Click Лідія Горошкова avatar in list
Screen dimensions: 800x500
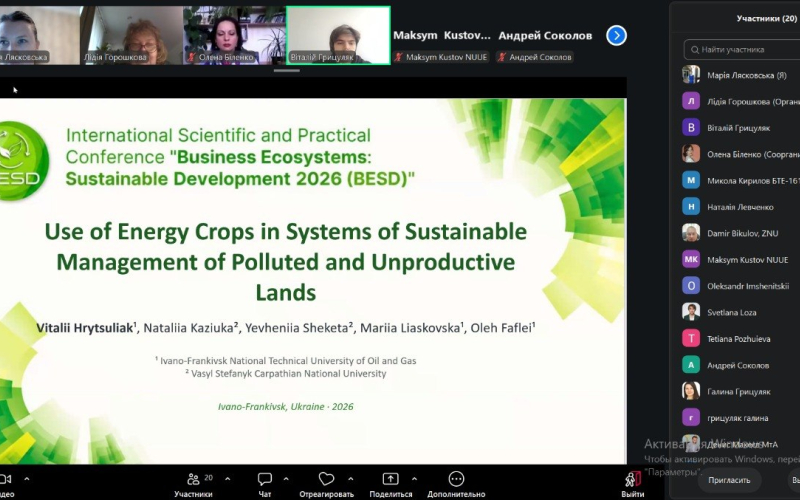691,101
